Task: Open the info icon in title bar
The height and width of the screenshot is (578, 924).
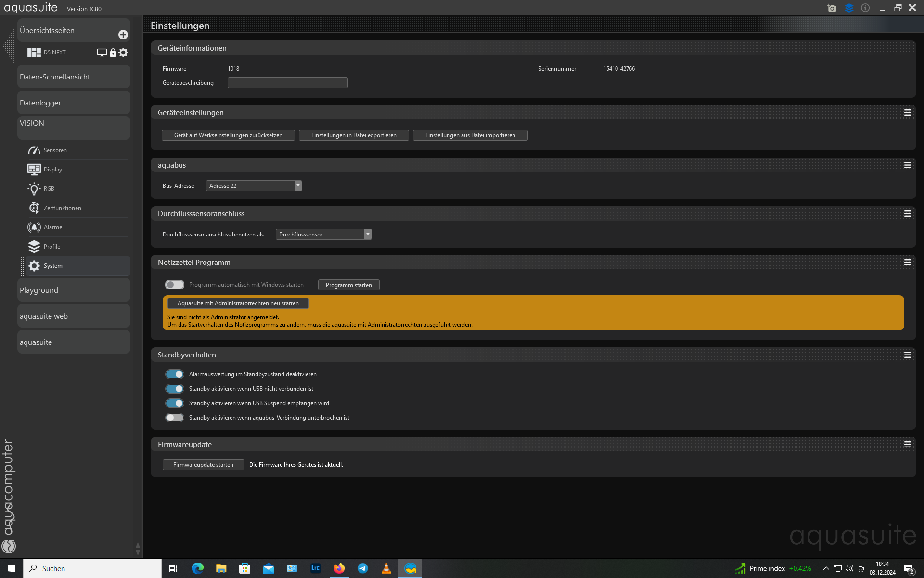Action: click(x=865, y=8)
